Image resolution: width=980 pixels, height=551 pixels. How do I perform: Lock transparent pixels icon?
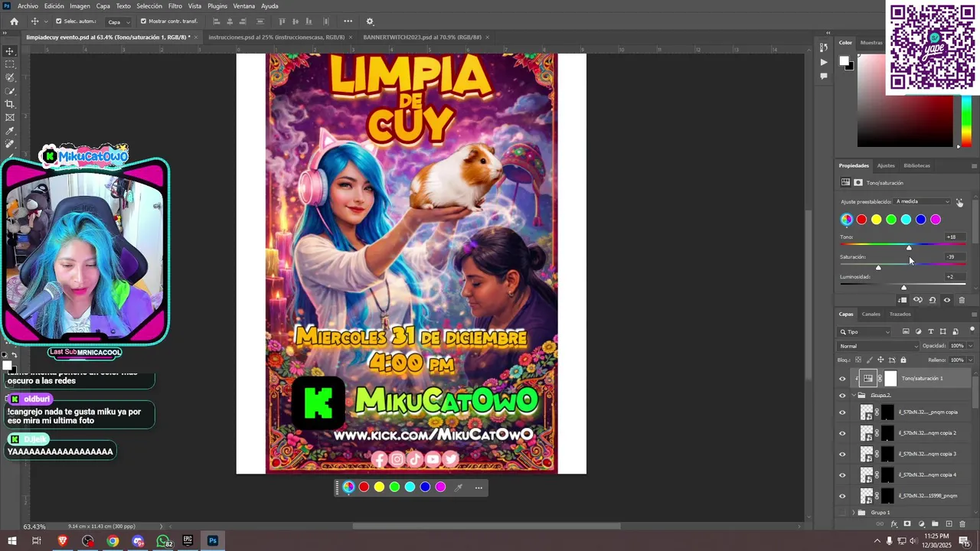point(858,360)
